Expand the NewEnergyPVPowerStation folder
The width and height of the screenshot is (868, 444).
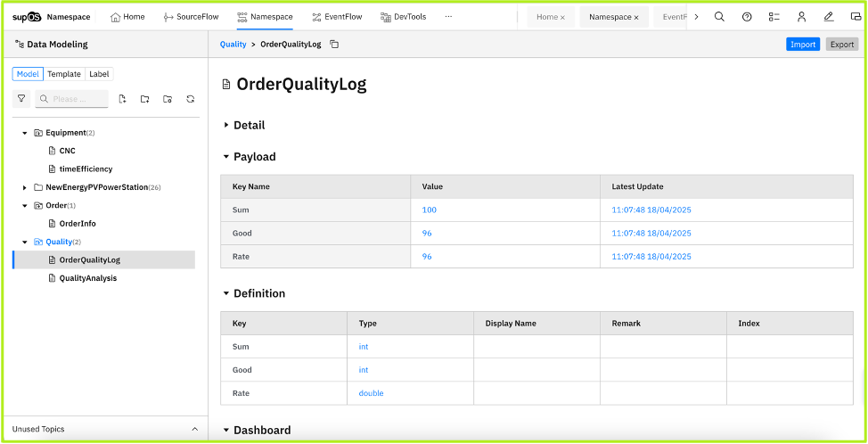coord(25,188)
